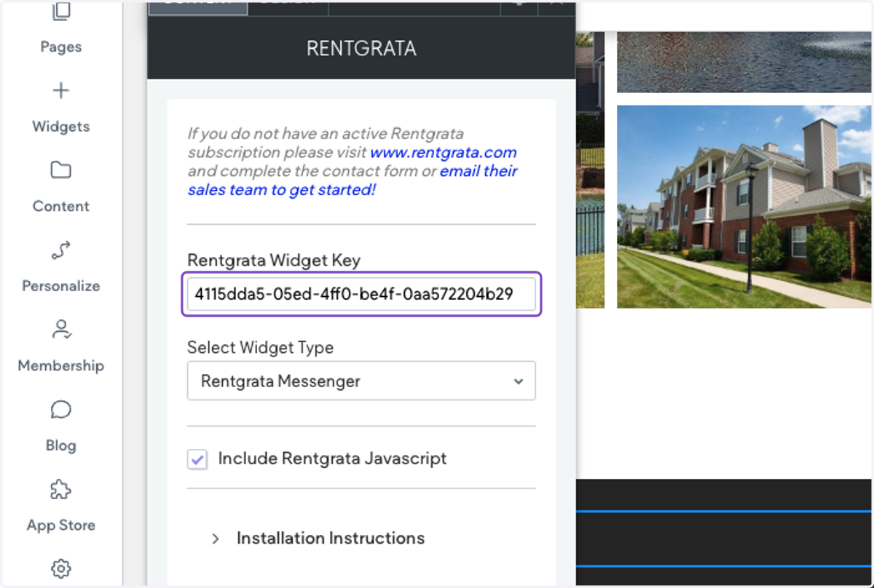Open the Content folder icon
The width and height of the screenshot is (874, 588).
coord(61,170)
